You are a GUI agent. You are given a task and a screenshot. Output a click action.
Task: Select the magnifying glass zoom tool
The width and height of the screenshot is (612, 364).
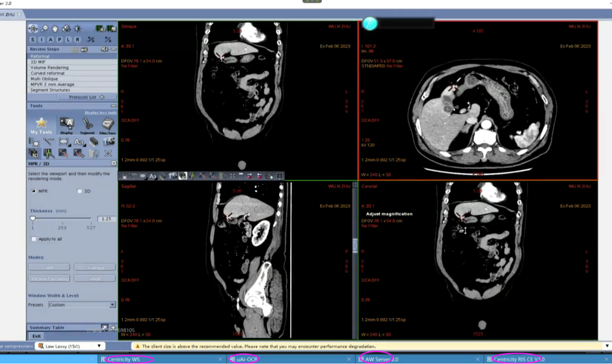44,29
